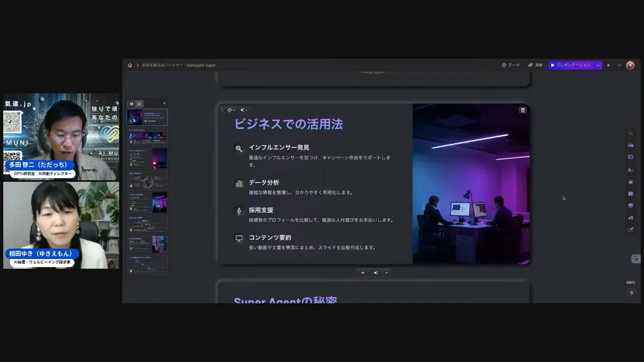
Task: Switch the slide panel to grid view
Action: (x=131, y=104)
